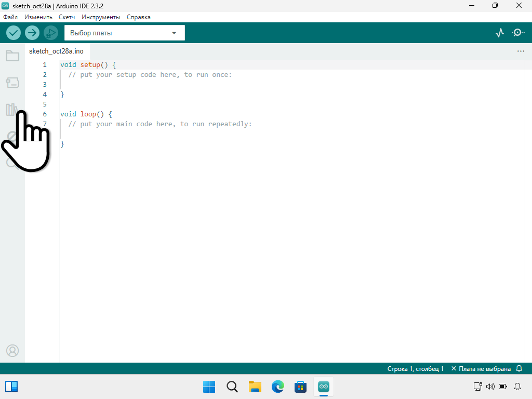Open the network icon in system tray
The image size is (532, 399).
click(x=478, y=387)
